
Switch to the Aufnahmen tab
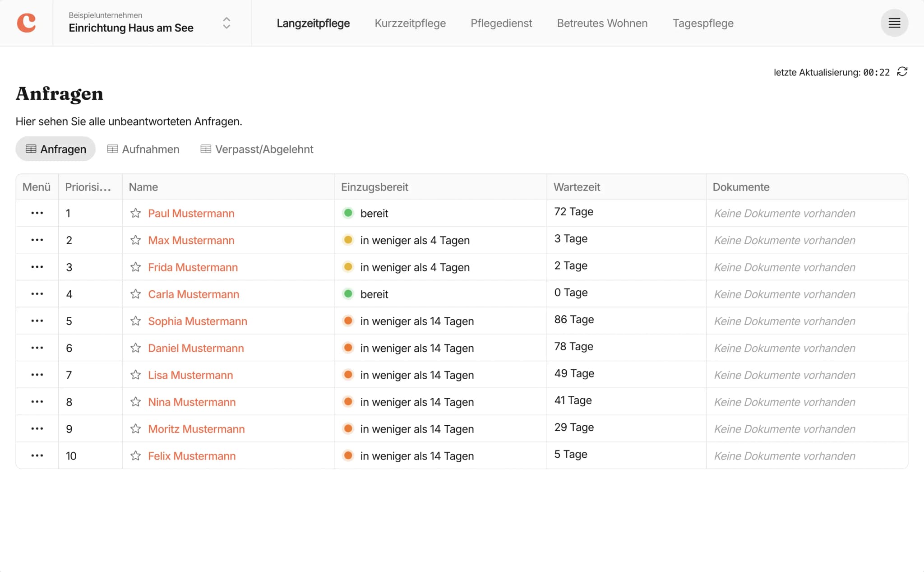143,149
